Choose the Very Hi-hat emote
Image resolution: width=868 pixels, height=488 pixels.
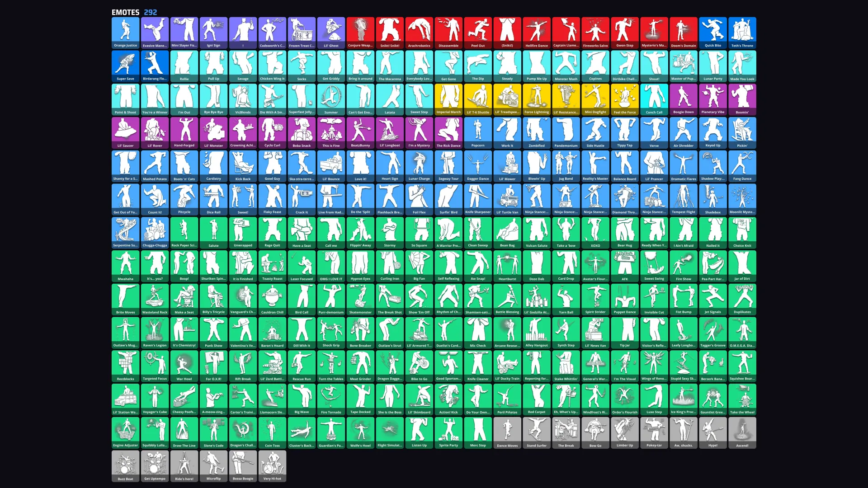click(x=272, y=466)
